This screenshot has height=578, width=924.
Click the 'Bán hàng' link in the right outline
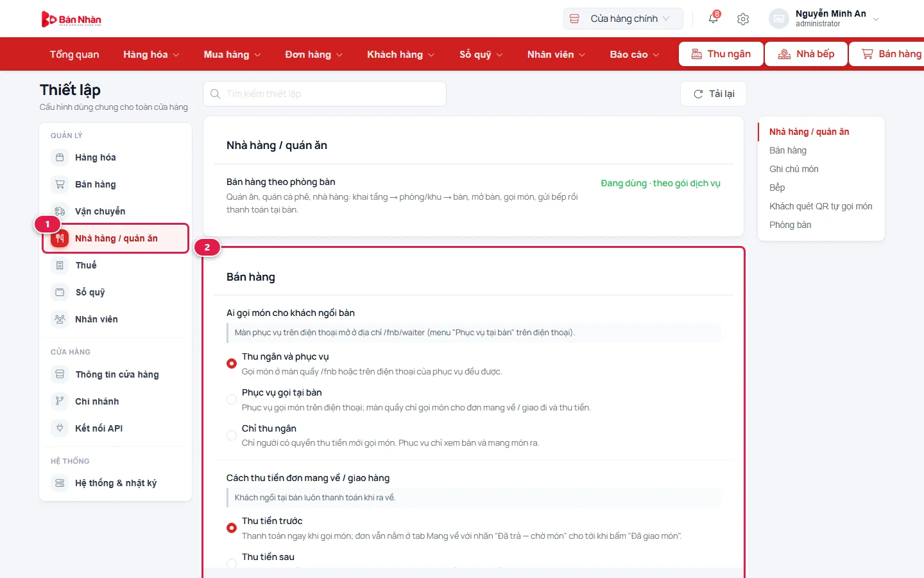(788, 150)
